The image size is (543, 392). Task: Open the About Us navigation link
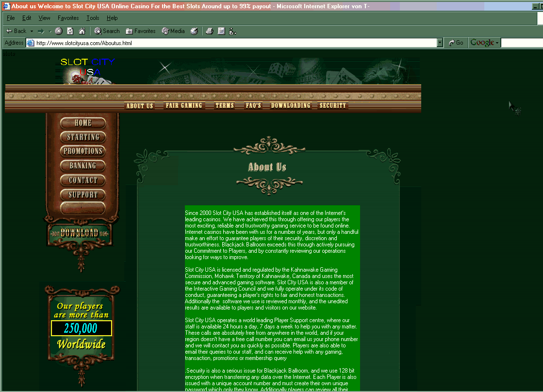click(x=140, y=106)
